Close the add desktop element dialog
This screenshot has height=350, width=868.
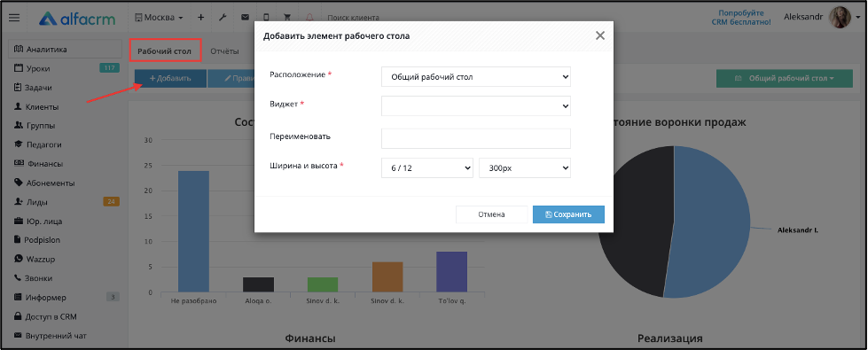pos(600,36)
